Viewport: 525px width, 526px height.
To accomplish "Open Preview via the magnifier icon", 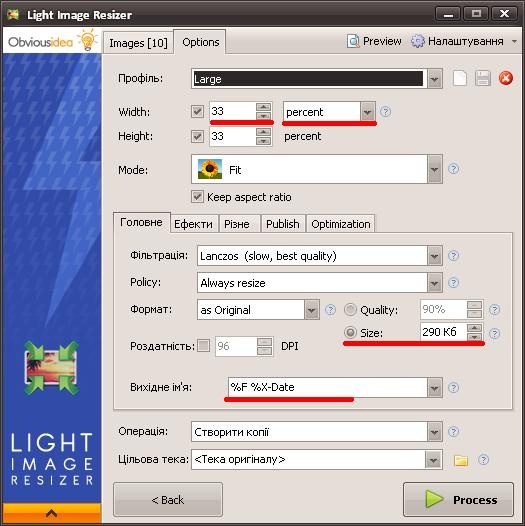I will coord(353,41).
